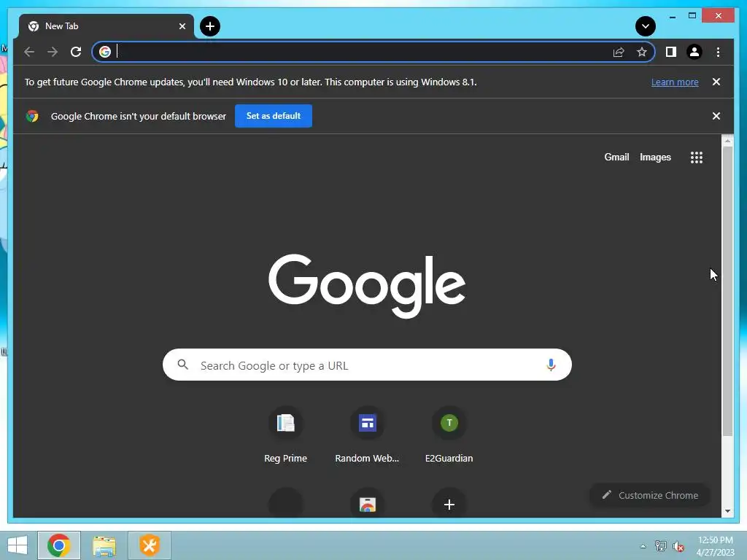The height and width of the screenshot is (560, 747).
Task: Open the Chrome Web Store shortcut
Action: 368,505
